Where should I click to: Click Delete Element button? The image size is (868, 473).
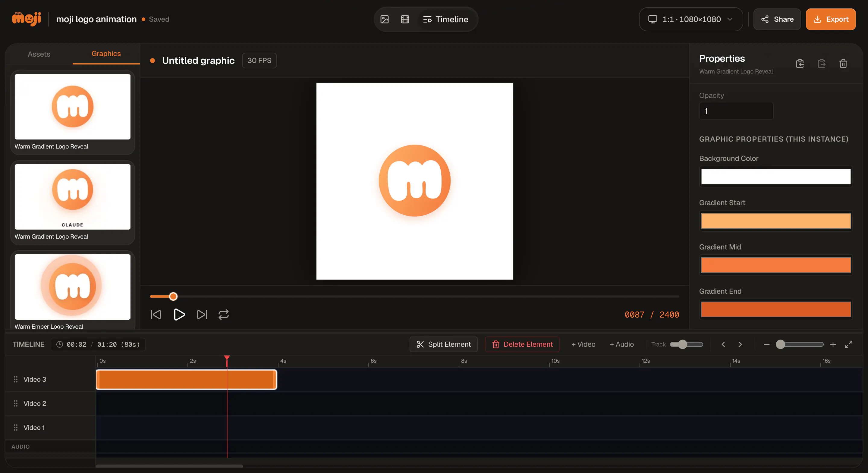tap(522, 344)
